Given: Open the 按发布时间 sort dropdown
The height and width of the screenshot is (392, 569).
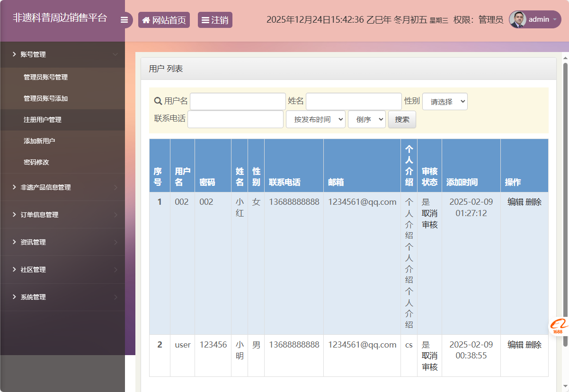Looking at the screenshot, I should pyautogui.click(x=315, y=119).
